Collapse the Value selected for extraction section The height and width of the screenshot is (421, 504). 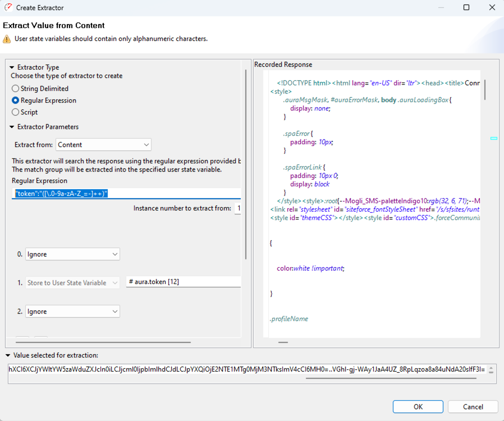(x=8, y=355)
